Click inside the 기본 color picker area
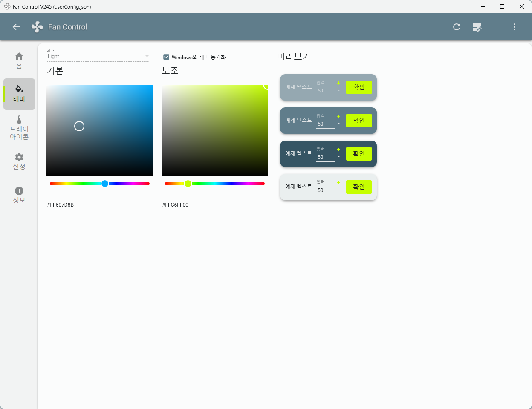This screenshot has height=409, width=532. pos(100,130)
